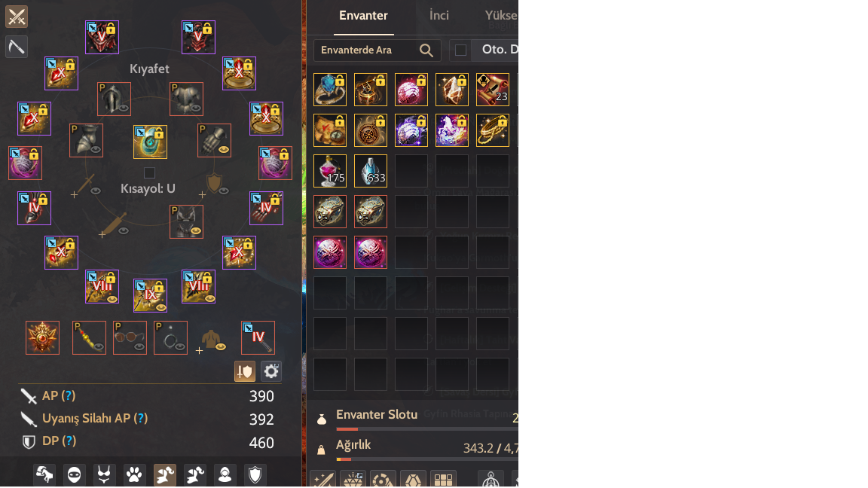Click the horse mount icon in bottom bar
The image size is (868, 488).
(44, 474)
